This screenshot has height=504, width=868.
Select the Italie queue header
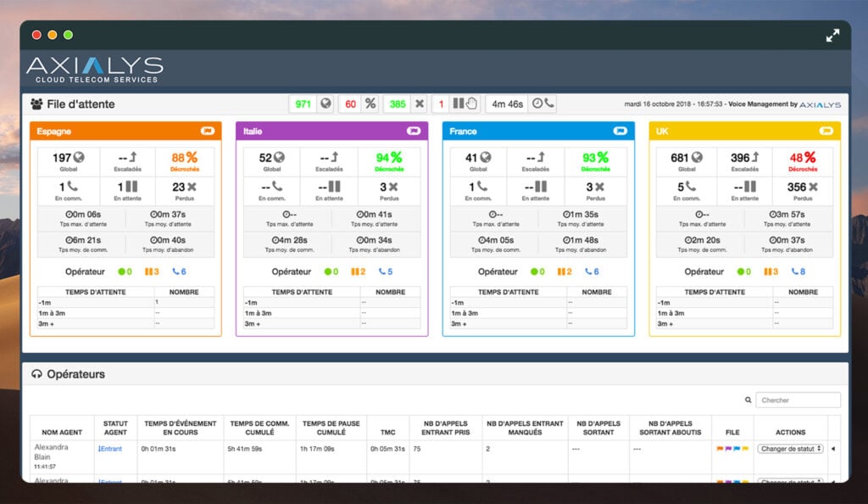[x=331, y=132]
